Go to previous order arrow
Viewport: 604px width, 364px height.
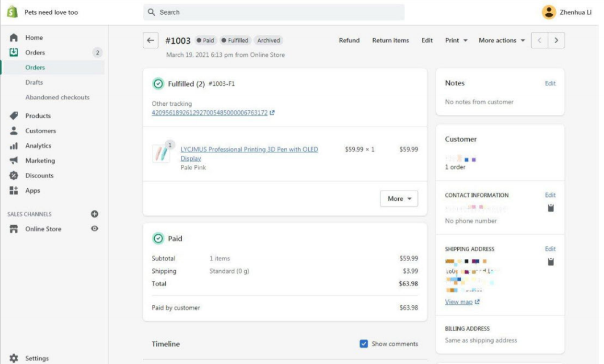(540, 40)
